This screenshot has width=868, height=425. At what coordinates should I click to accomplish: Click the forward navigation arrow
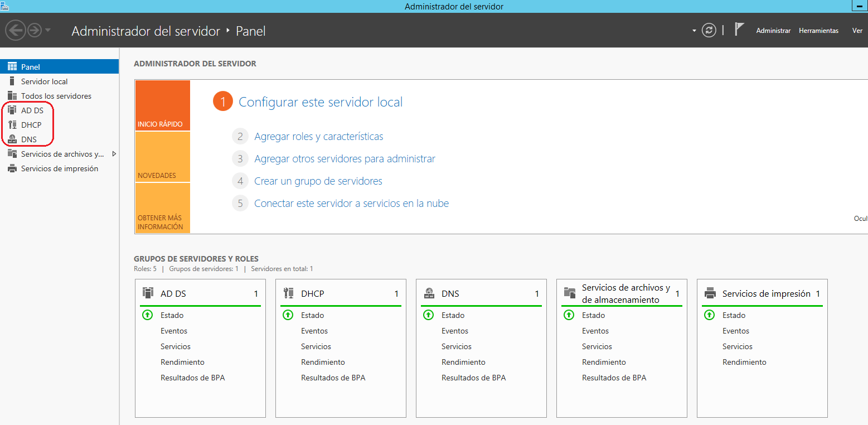pyautogui.click(x=35, y=30)
